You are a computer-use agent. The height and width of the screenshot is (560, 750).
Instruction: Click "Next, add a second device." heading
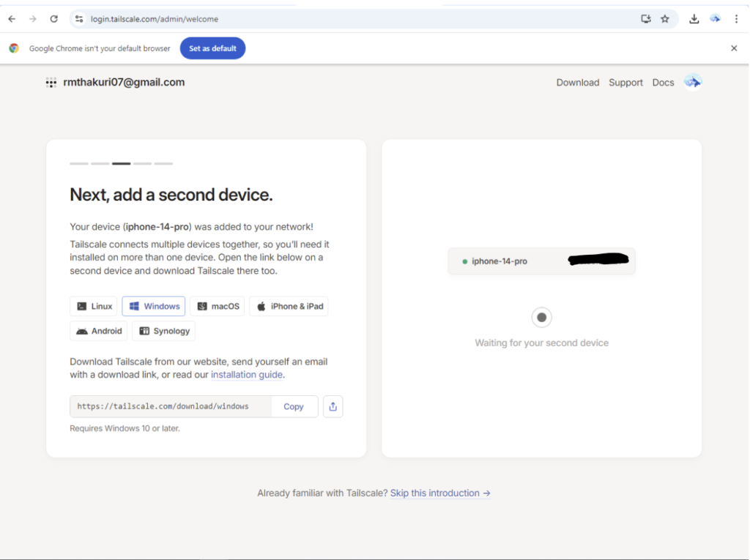coord(171,195)
